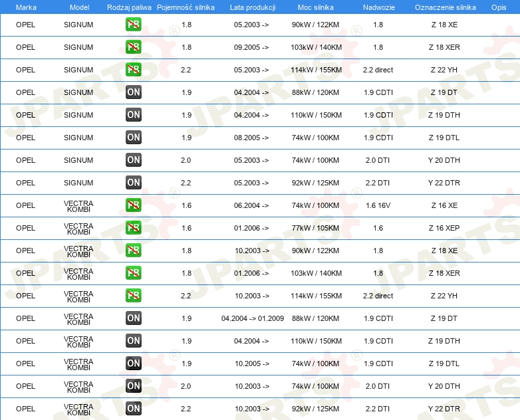Click the Moc silnika column header

pos(316,7)
